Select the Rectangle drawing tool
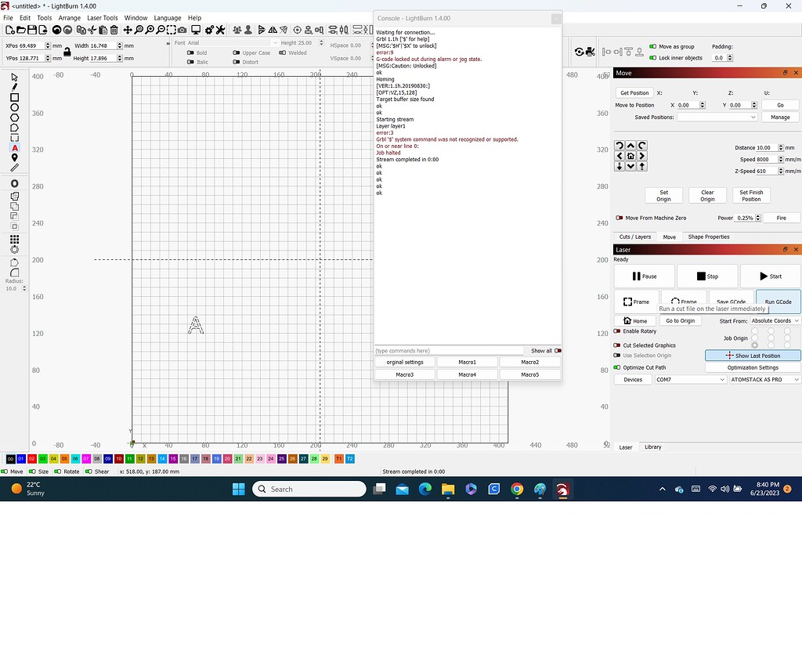This screenshot has width=802, height=672. [x=13, y=96]
